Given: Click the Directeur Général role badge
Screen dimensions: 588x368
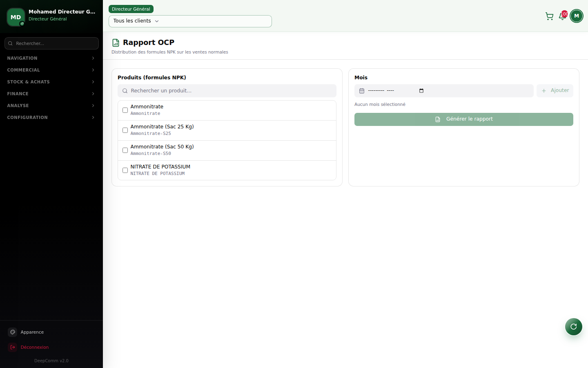Looking at the screenshot, I should click(x=131, y=9).
